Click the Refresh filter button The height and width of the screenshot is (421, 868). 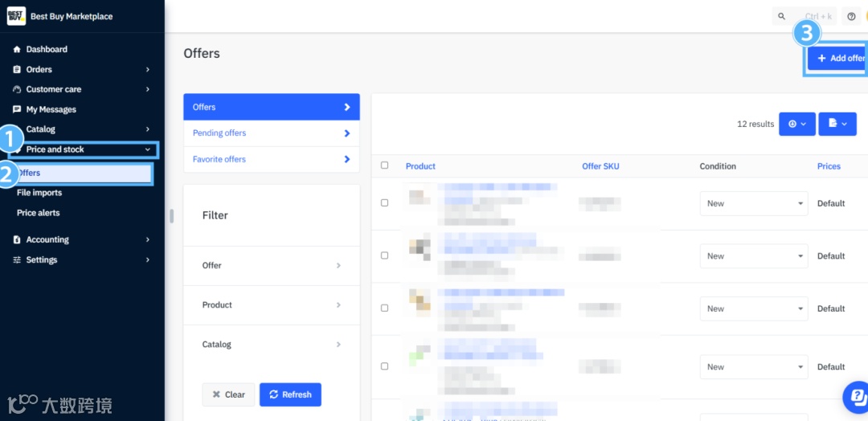click(290, 394)
